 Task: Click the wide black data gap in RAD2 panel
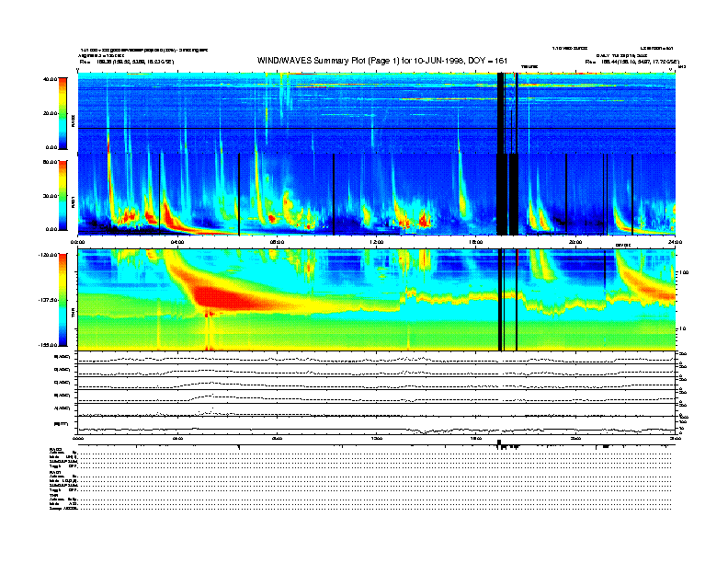coord(500,113)
